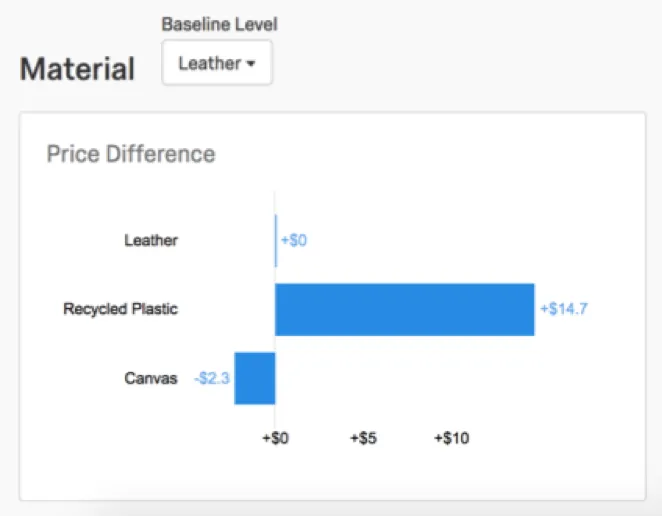Click the Leather row label in chart
The image size is (662, 516).
(x=151, y=240)
